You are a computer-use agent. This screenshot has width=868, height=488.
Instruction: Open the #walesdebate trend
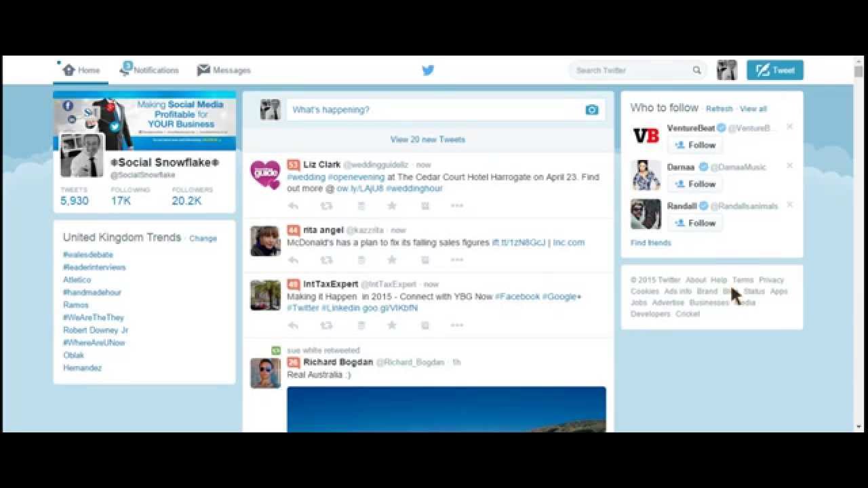[88, 255]
